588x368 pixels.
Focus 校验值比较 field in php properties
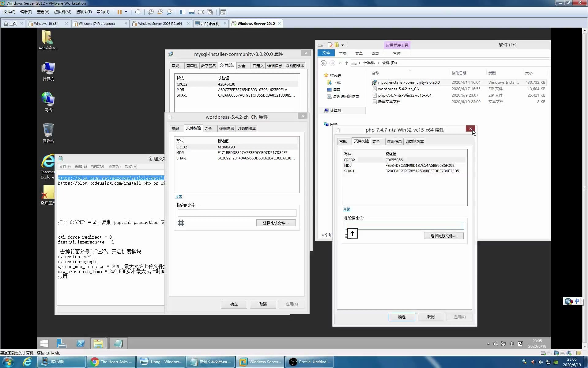405,226
